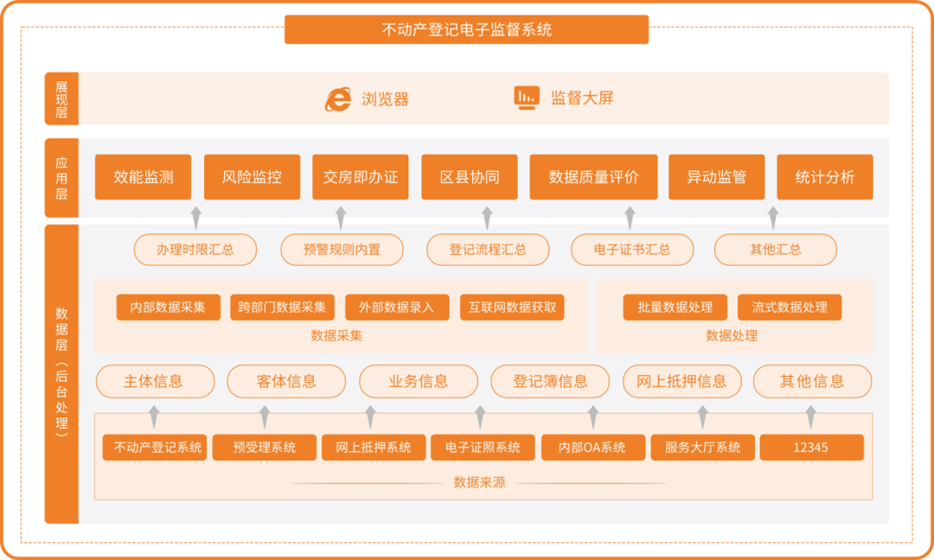The image size is (934, 560).
Task: Select 外部数据录入 box
Action: pos(397,307)
